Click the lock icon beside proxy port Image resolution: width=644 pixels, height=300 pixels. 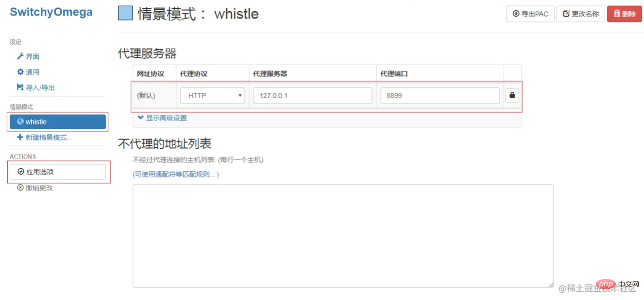pos(512,96)
